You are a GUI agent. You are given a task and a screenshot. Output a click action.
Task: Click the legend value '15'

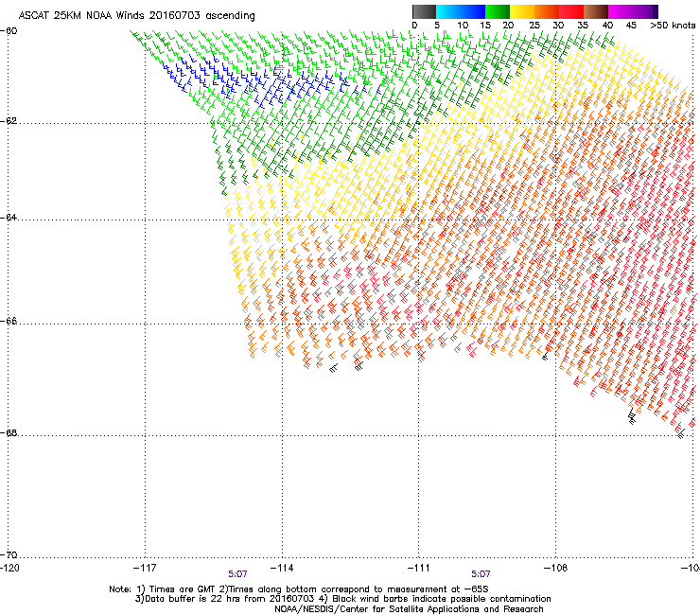point(485,26)
